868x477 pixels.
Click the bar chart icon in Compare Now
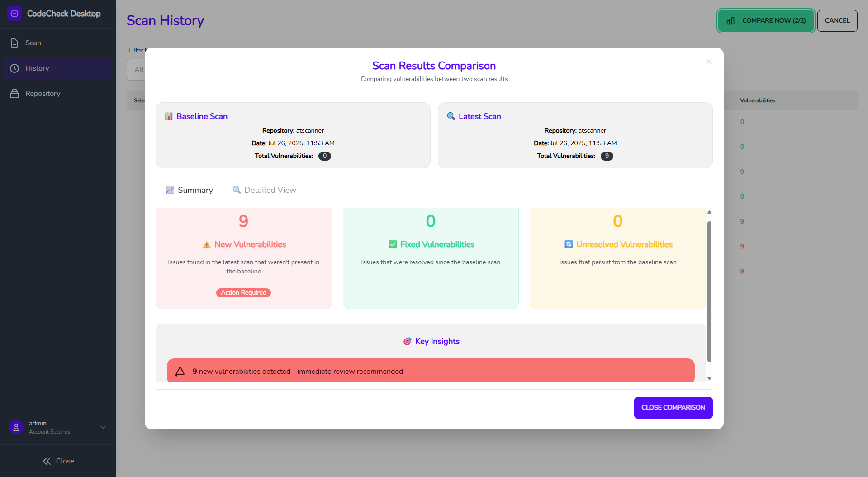click(730, 21)
